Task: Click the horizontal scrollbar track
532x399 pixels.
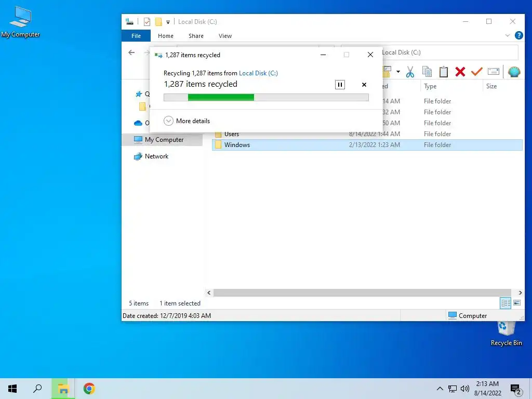Action: pyautogui.click(x=362, y=293)
